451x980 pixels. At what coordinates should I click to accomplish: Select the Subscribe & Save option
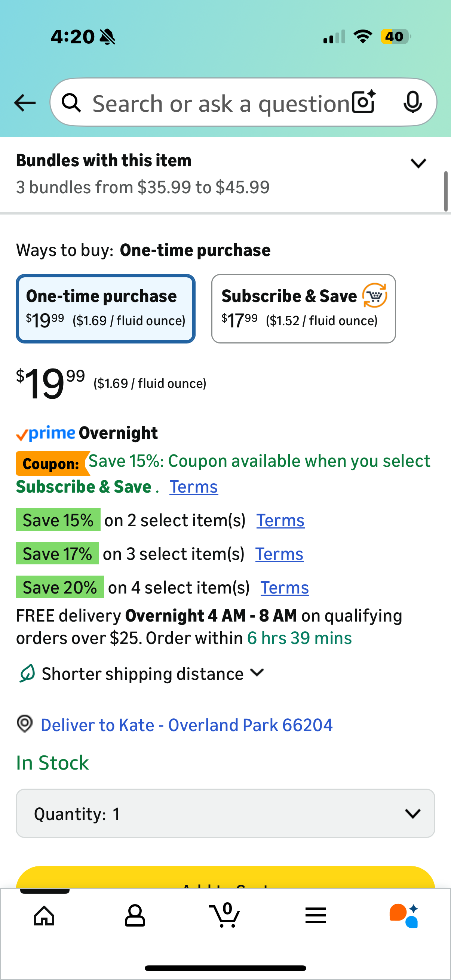coord(303,308)
